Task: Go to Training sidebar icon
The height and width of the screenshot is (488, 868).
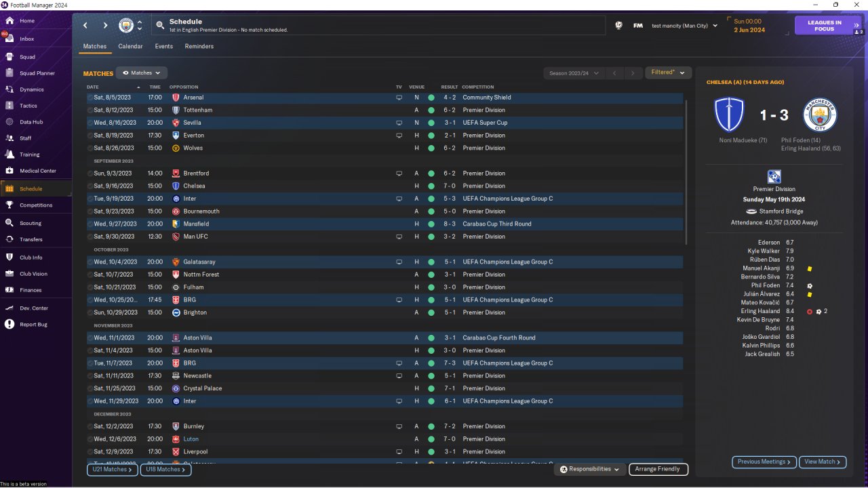Action: coord(9,155)
